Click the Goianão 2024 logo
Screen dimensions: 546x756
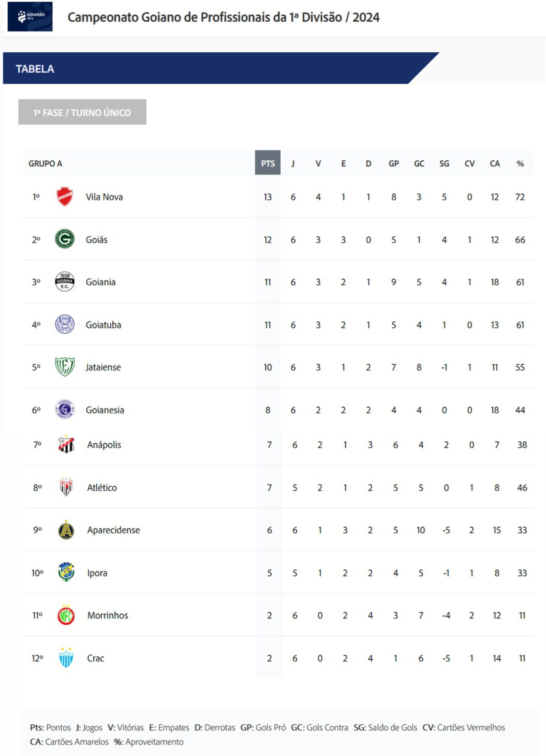click(30, 17)
